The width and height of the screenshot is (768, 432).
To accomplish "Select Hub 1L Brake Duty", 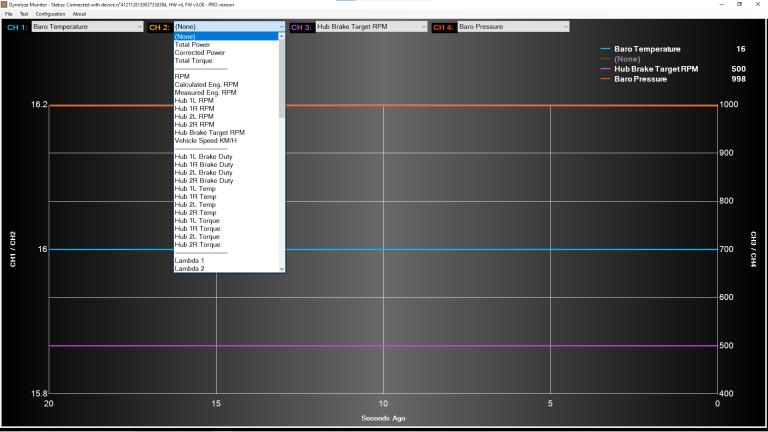I will click(x=226, y=157).
